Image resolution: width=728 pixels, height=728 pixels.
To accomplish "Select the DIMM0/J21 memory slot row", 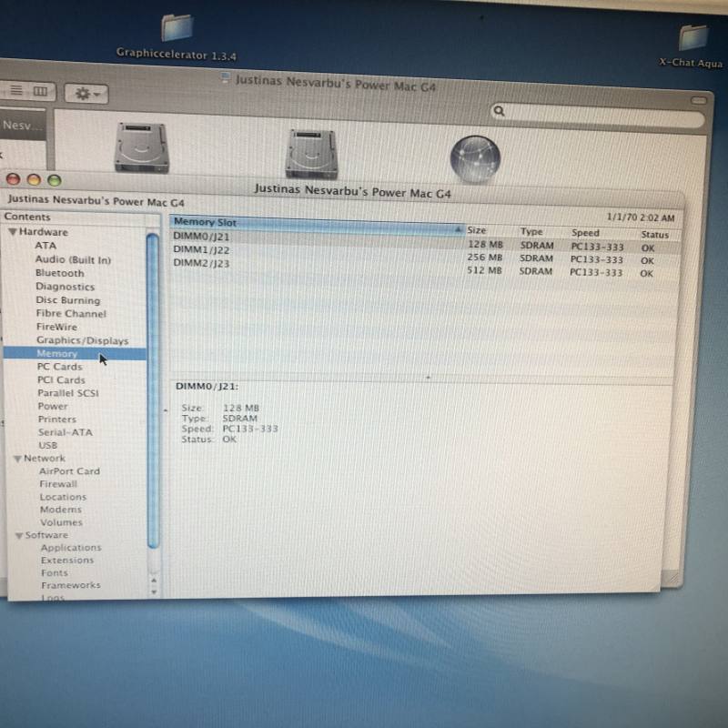I will tap(425, 241).
